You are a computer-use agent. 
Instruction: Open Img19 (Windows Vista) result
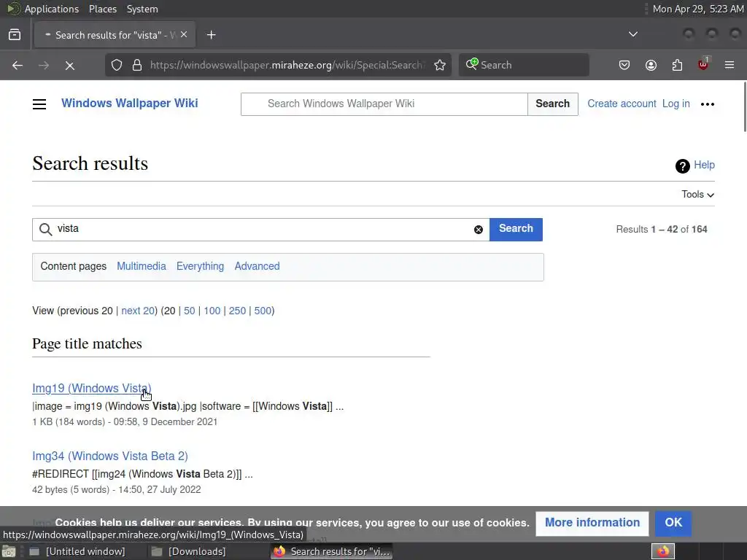tap(91, 388)
